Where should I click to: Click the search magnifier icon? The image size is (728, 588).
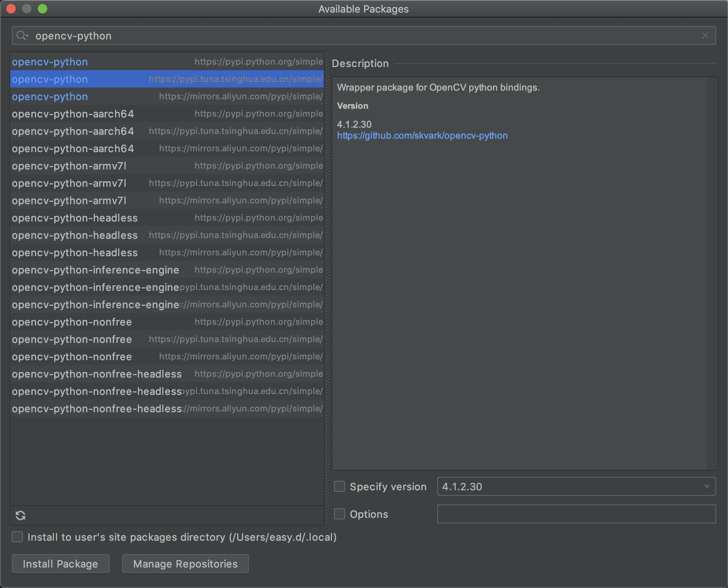(22, 36)
